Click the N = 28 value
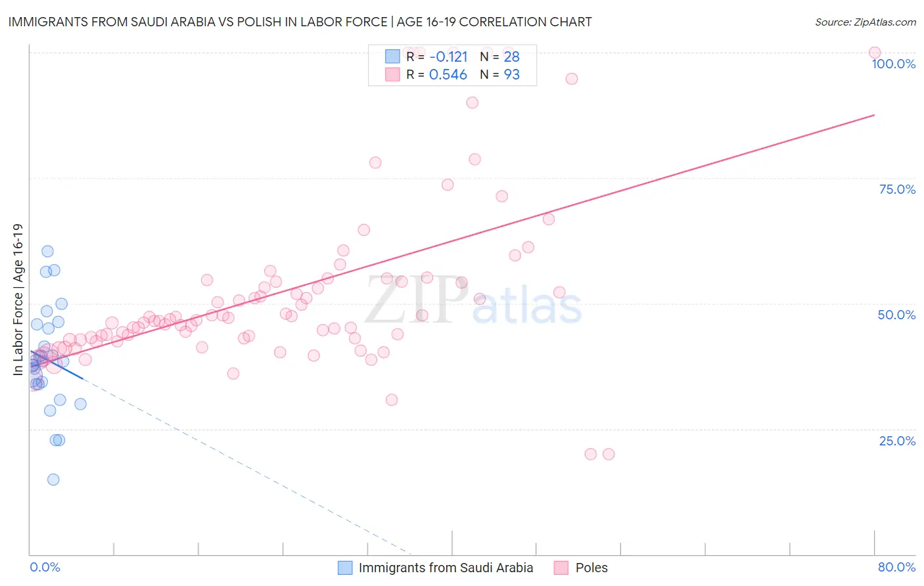The image size is (924, 586). pyautogui.click(x=499, y=56)
